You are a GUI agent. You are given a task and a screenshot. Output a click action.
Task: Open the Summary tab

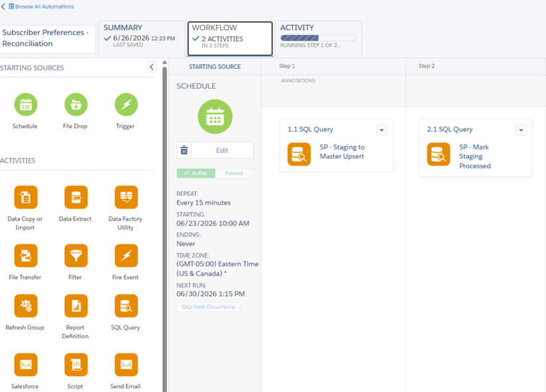click(141, 38)
